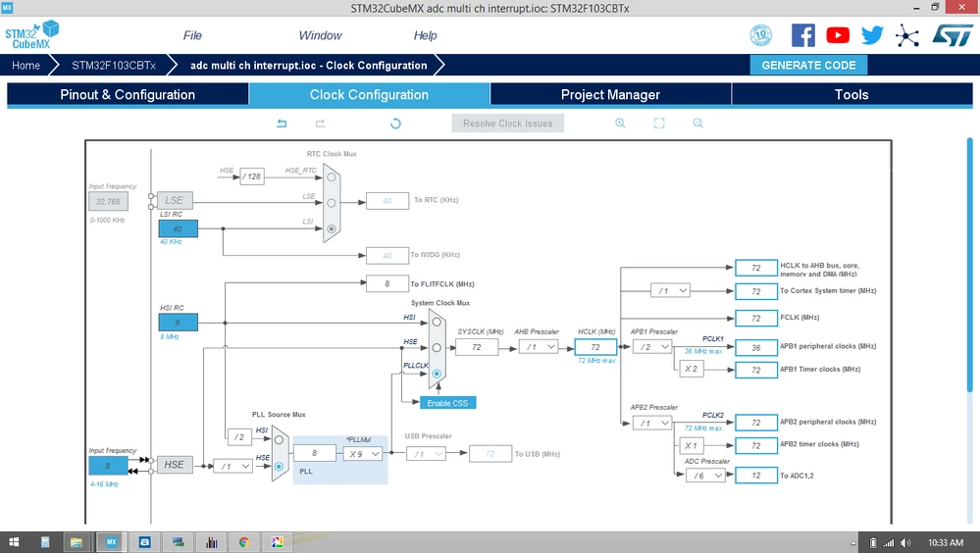Click the redo arrow icon in clock toolbar
Image resolution: width=980 pixels, height=553 pixels.
(x=321, y=124)
